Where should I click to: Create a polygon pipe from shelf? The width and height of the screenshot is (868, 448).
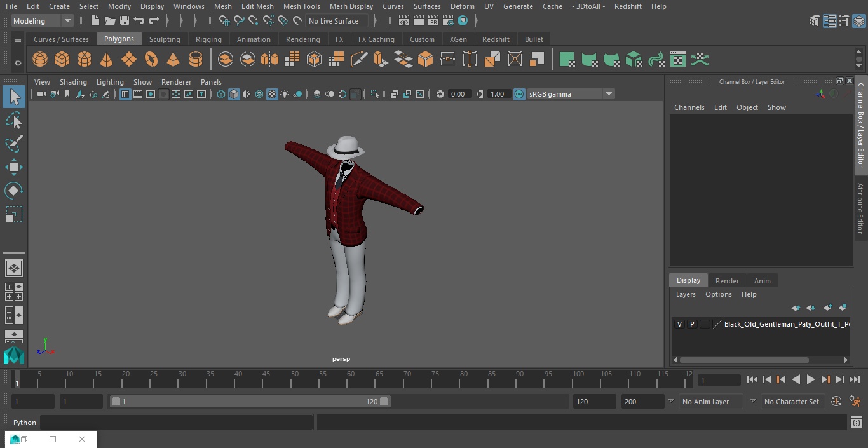coord(196,60)
